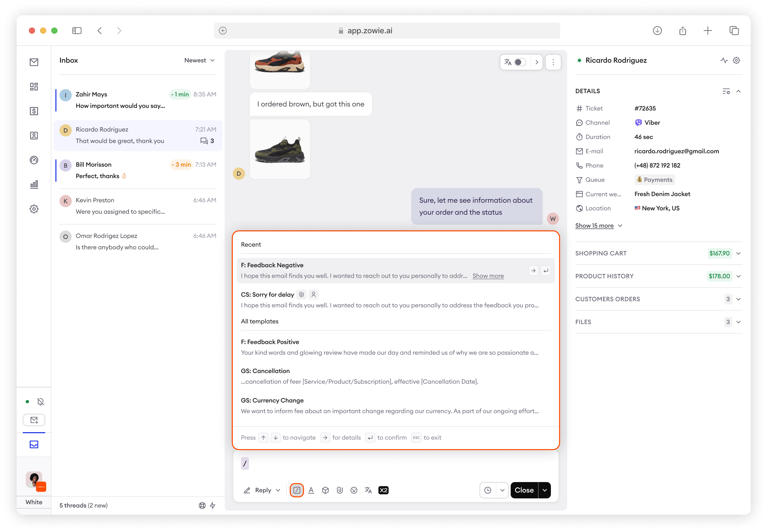
Task: Open the Newest sort dropdown
Action: [199, 60]
